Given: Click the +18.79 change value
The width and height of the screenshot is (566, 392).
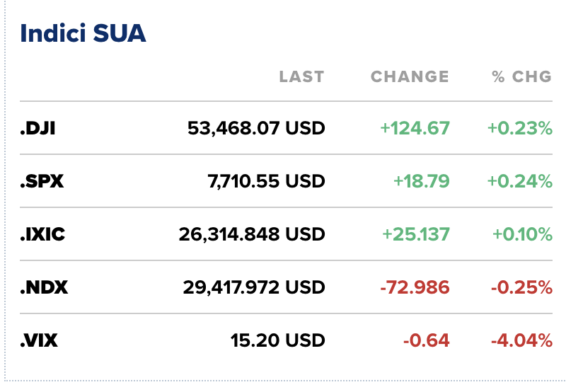Looking at the screenshot, I should [421, 181].
